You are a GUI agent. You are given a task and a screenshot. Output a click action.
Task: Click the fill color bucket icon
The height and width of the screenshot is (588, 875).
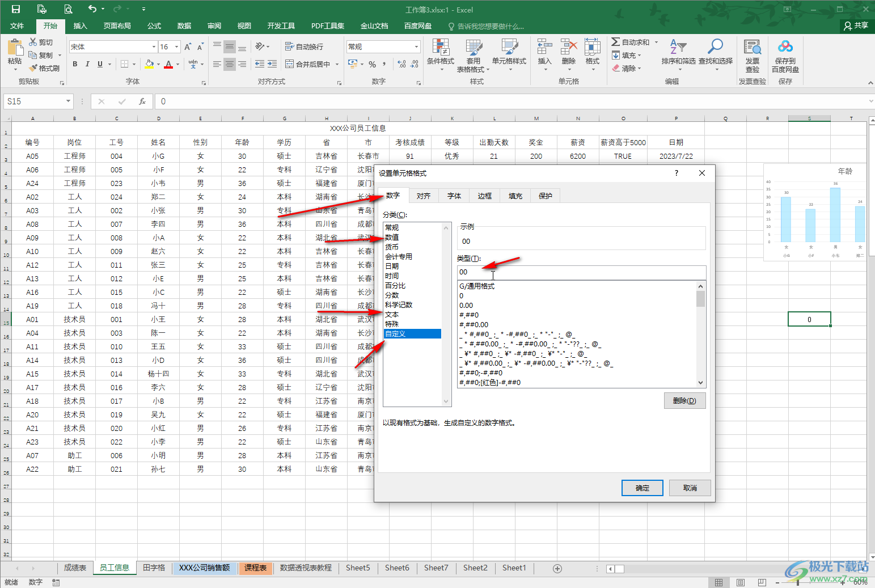(x=149, y=64)
